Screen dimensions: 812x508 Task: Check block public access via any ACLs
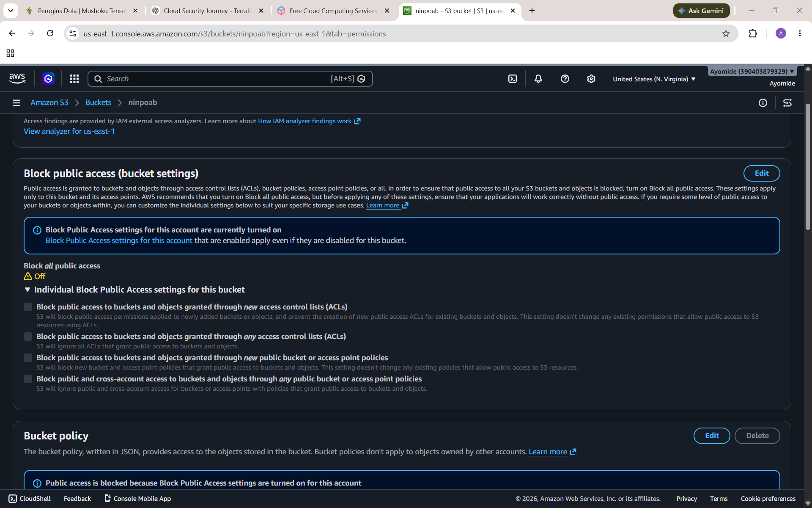(x=28, y=337)
